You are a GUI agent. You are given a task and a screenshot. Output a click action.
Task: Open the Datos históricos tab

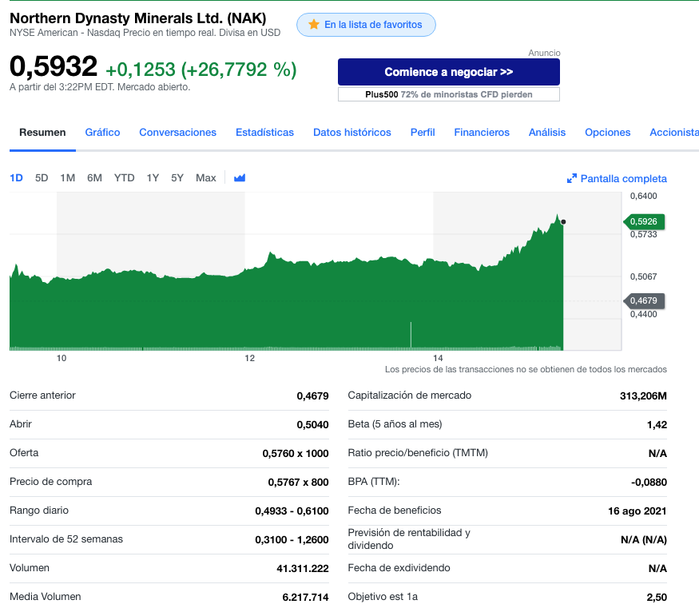coord(352,133)
